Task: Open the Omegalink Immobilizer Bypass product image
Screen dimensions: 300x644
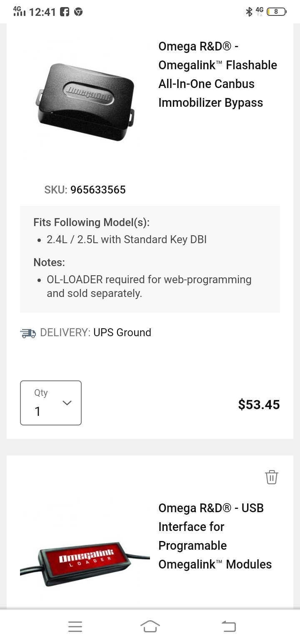Action: [x=85, y=102]
